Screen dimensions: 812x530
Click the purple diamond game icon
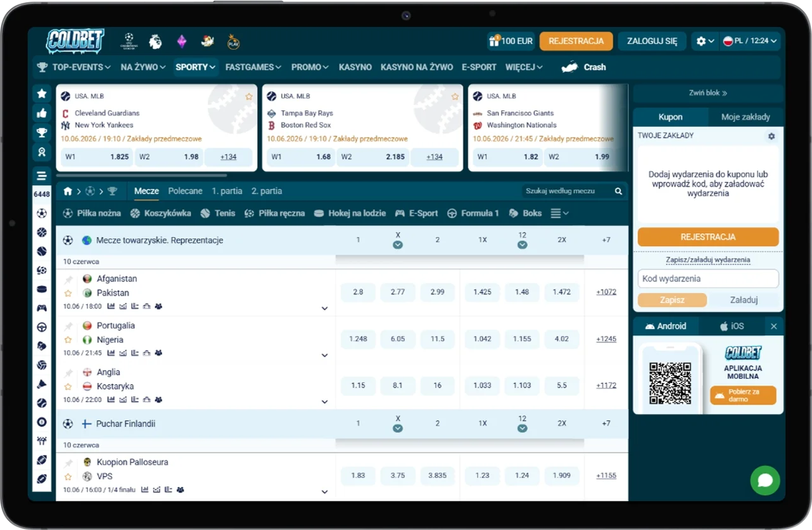[182, 42]
